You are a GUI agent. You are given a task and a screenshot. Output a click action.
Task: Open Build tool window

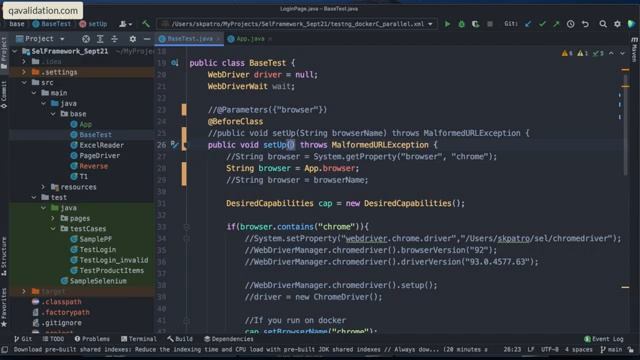click(x=180, y=339)
